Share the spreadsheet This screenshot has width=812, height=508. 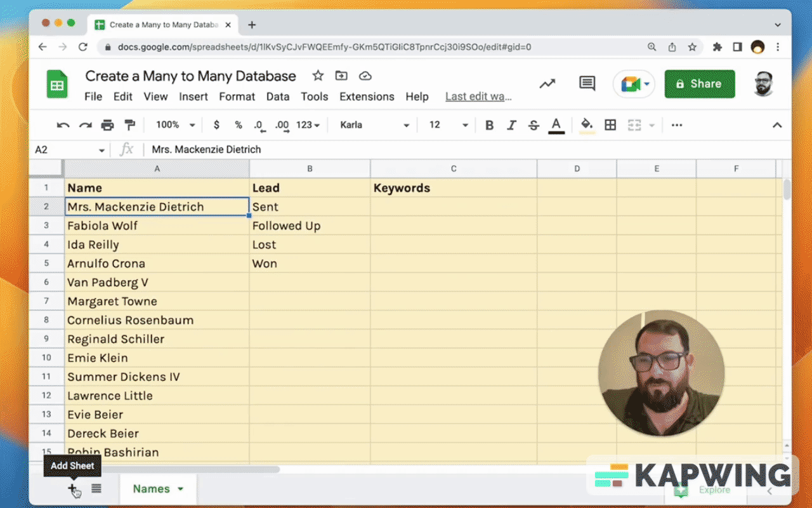click(x=700, y=84)
